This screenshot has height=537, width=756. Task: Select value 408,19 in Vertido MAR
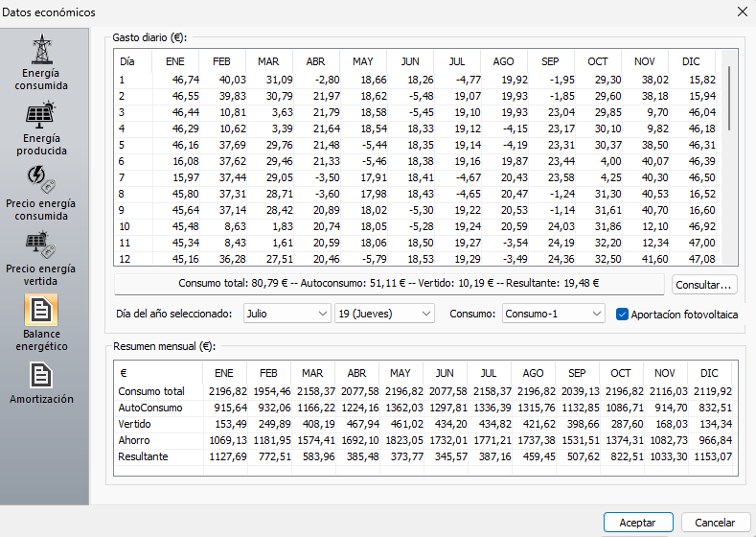319,424
